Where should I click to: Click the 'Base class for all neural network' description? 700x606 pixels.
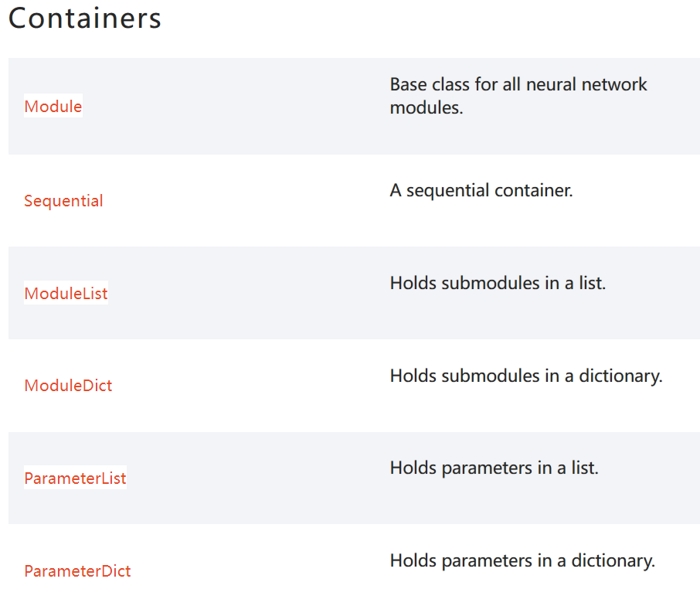(x=518, y=84)
